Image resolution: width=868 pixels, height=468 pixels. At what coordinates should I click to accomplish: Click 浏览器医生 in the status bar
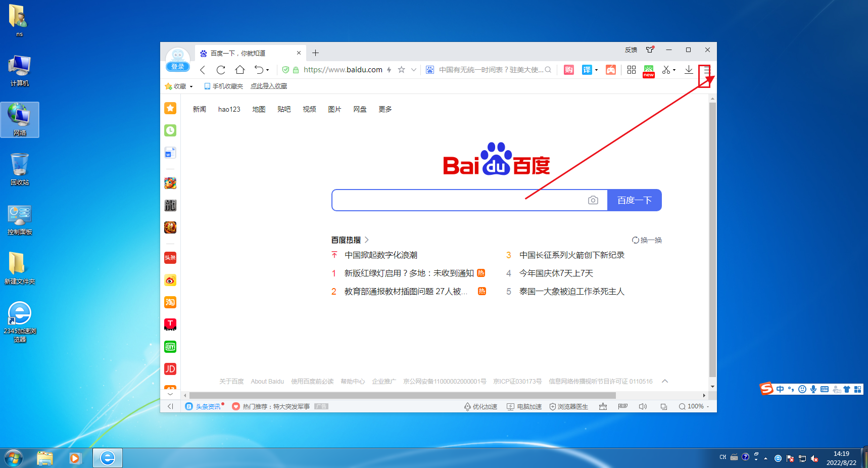pyautogui.click(x=569, y=406)
